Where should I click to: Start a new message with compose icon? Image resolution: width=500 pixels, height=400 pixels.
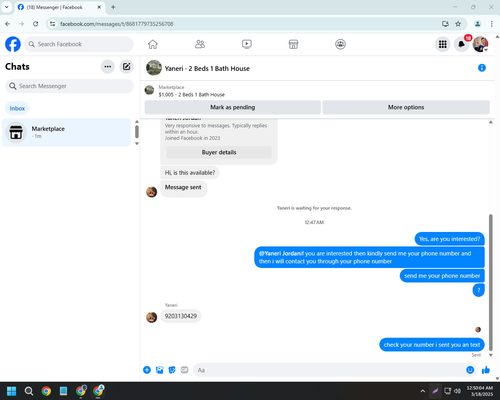[126, 67]
